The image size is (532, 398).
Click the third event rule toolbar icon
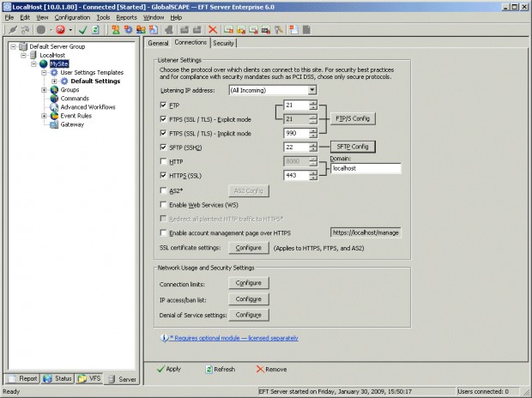click(x=253, y=30)
